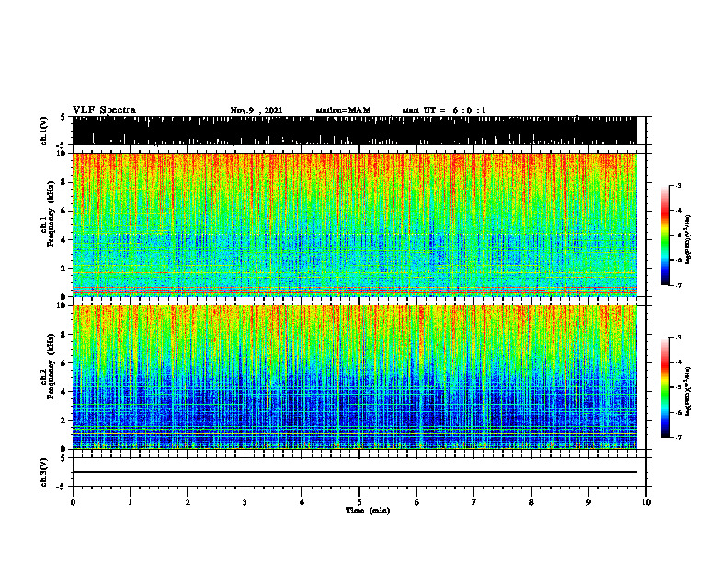Click the 'Time (min)' axis title
Viewport: 728px width, 563px height.
click(x=368, y=511)
